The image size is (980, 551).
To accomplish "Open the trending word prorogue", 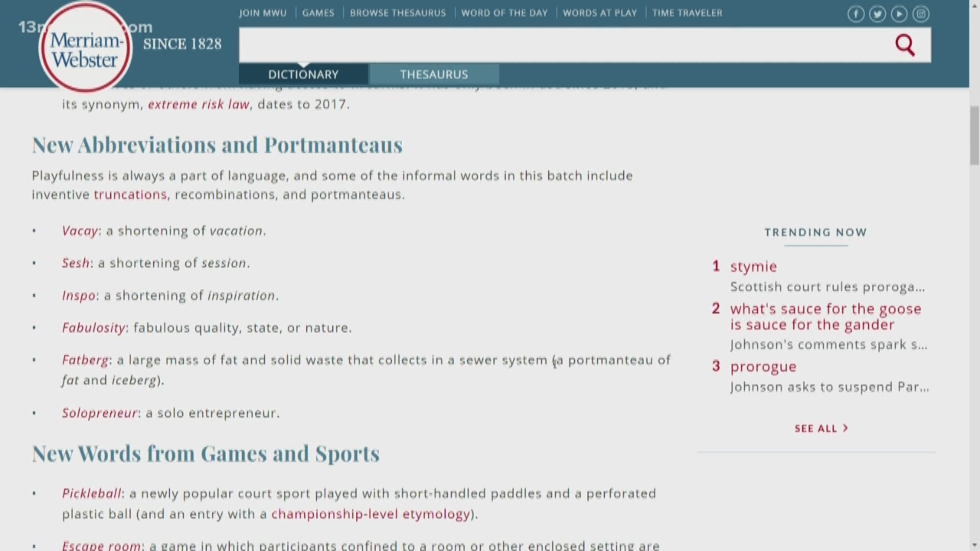I will point(763,366).
